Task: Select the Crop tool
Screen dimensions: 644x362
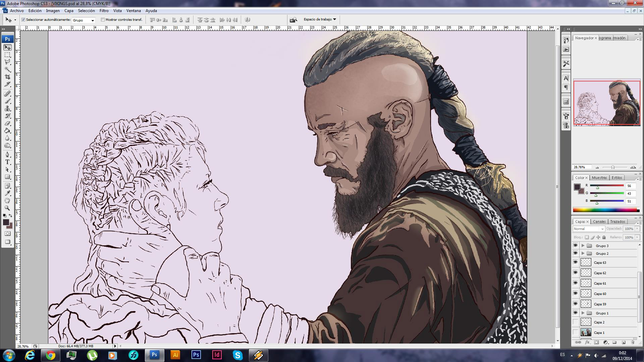Action: pos(7,77)
